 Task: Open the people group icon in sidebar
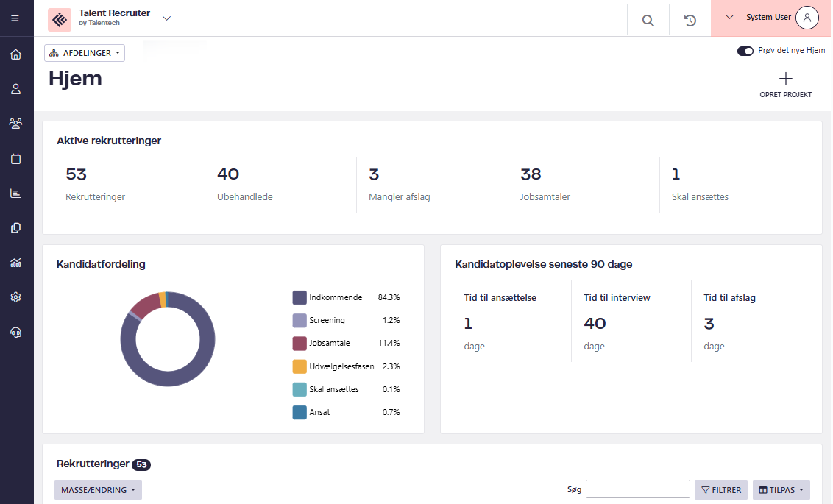tap(15, 124)
